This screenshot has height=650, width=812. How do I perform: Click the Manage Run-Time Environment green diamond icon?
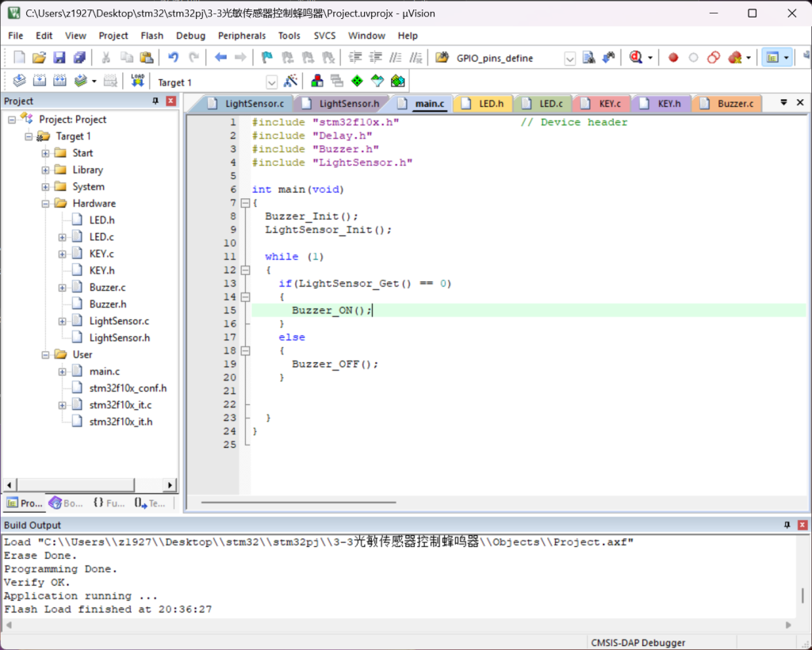357,81
